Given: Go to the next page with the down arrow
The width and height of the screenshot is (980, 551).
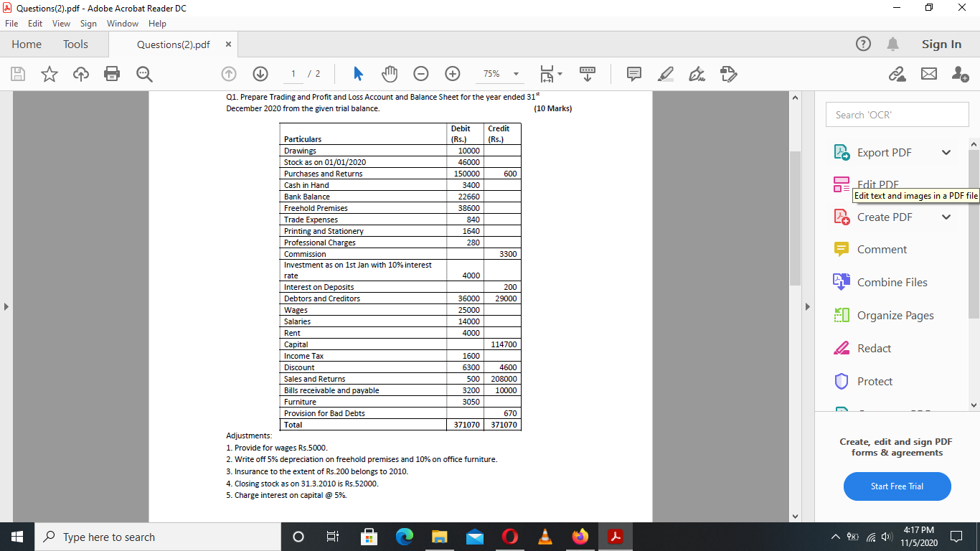Looking at the screenshot, I should 260,74.
